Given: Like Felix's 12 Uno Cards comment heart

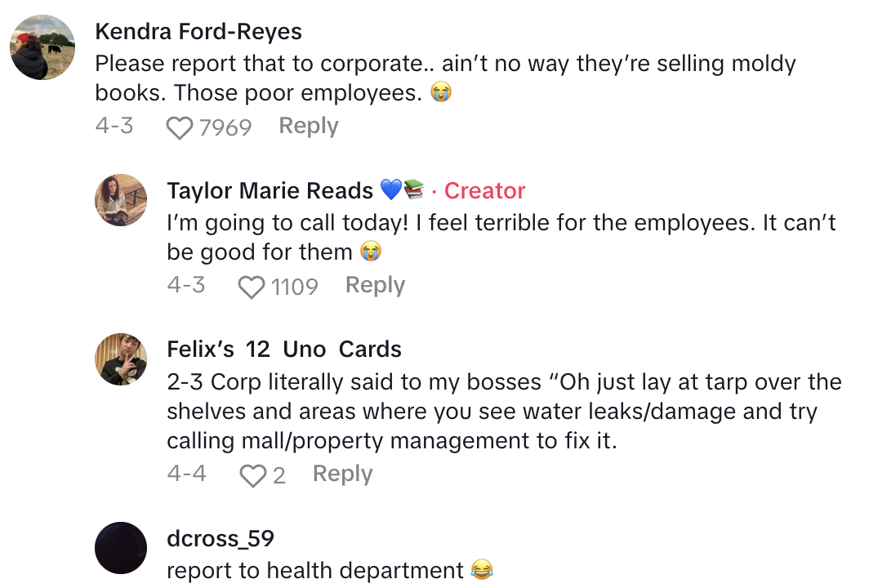Looking at the screenshot, I should click(252, 475).
